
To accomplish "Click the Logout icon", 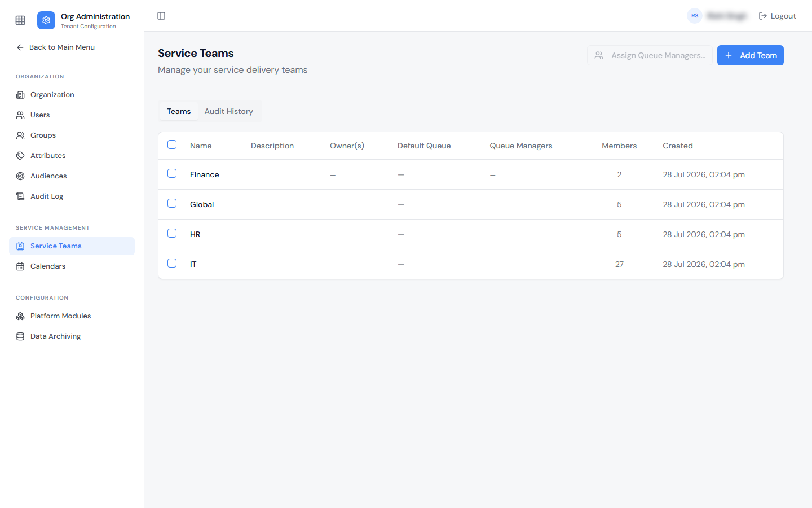I will [x=763, y=16].
